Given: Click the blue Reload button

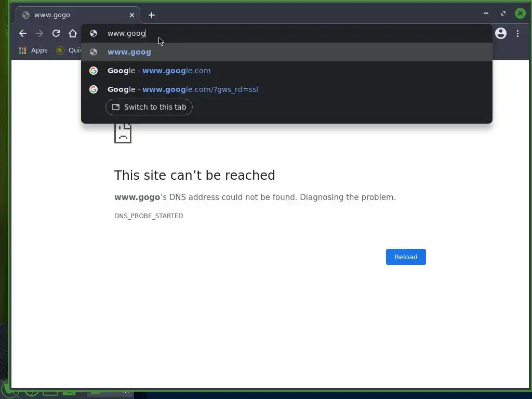Looking at the screenshot, I should (x=406, y=257).
